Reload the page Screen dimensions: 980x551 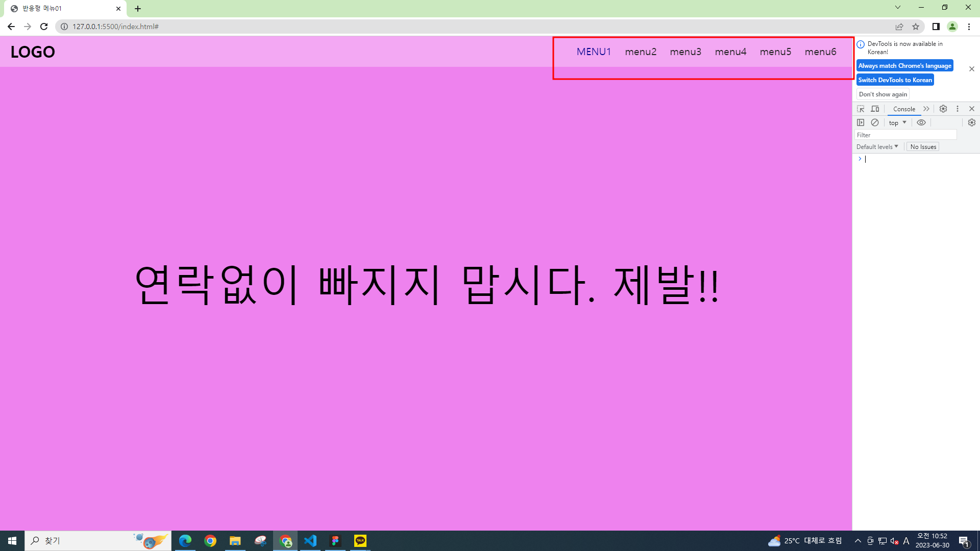click(44, 27)
